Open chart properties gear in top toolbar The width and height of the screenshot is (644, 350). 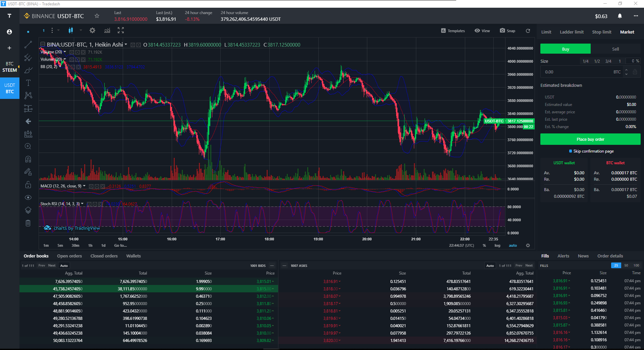pyautogui.click(x=92, y=31)
